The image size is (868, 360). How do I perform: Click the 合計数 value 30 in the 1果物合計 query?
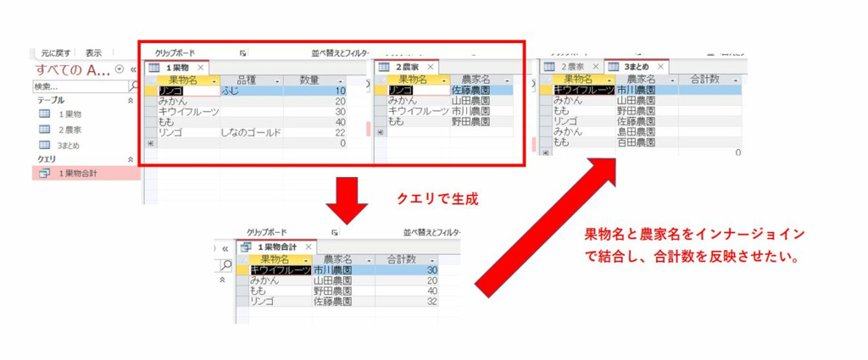click(x=407, y=270)
